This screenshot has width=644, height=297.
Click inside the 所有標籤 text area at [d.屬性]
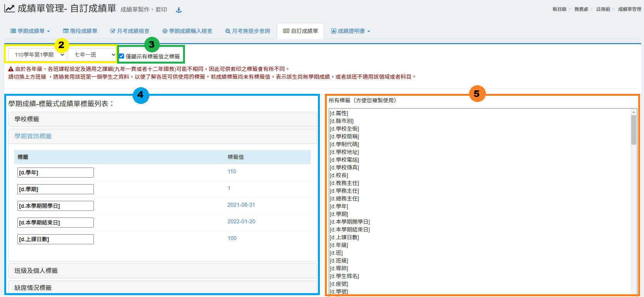[x=339, y=113]
